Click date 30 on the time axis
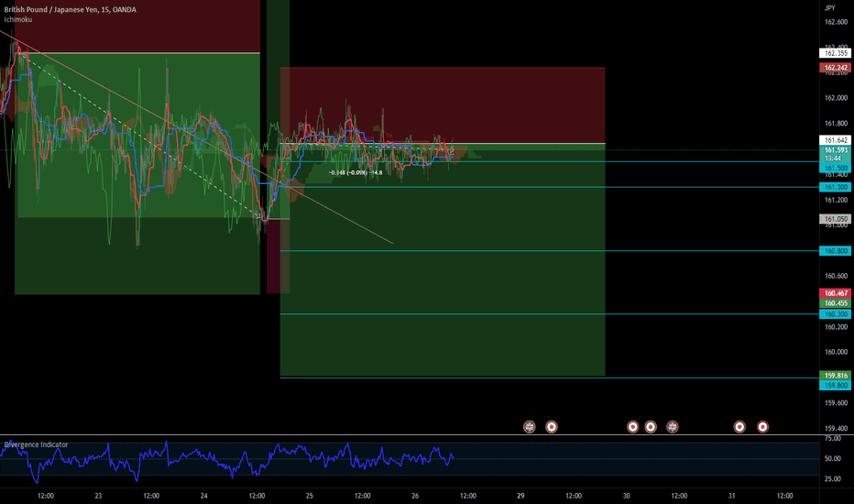 (627, 496)
